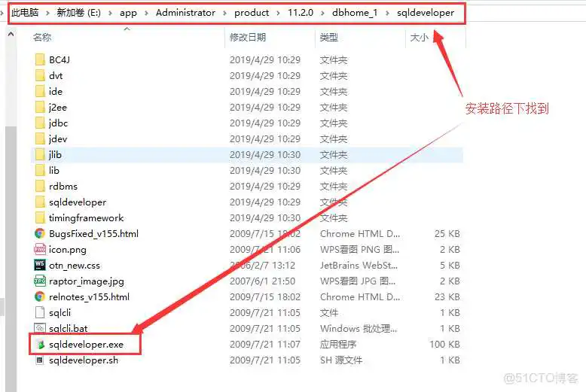Click the 100 KB size cell
This screenshot has width=586, height=392.
coord(444,344)
